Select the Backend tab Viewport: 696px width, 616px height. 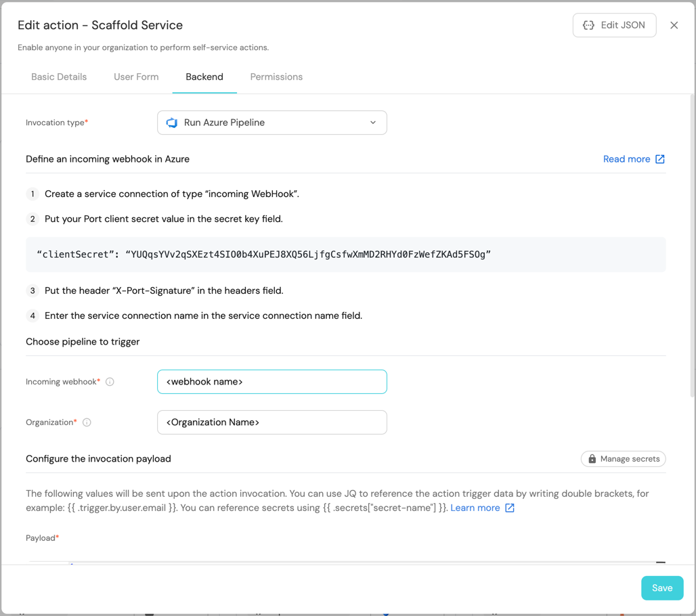[x=204, y=77]
